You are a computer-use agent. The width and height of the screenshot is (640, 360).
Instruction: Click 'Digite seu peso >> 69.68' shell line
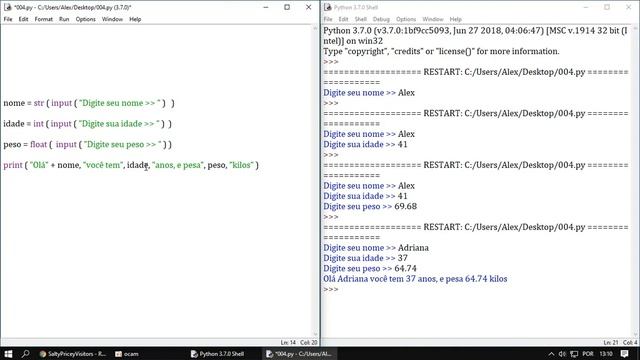(x=370, y=207)
